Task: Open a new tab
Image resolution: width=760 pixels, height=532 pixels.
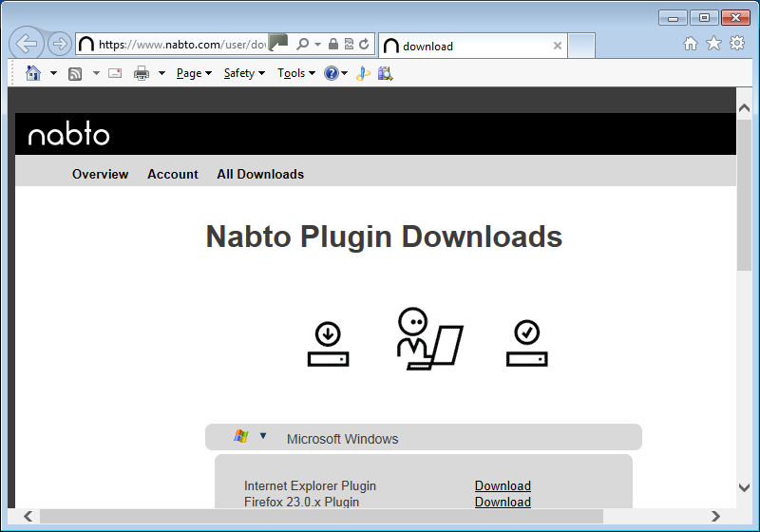Action: pyautogui.click(x=581, y=46)
